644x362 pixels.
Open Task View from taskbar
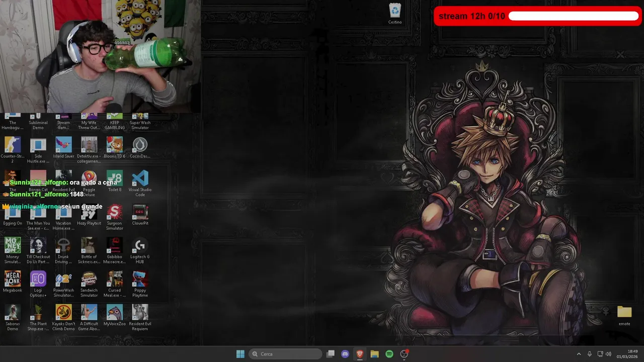(x=331, y=354)
